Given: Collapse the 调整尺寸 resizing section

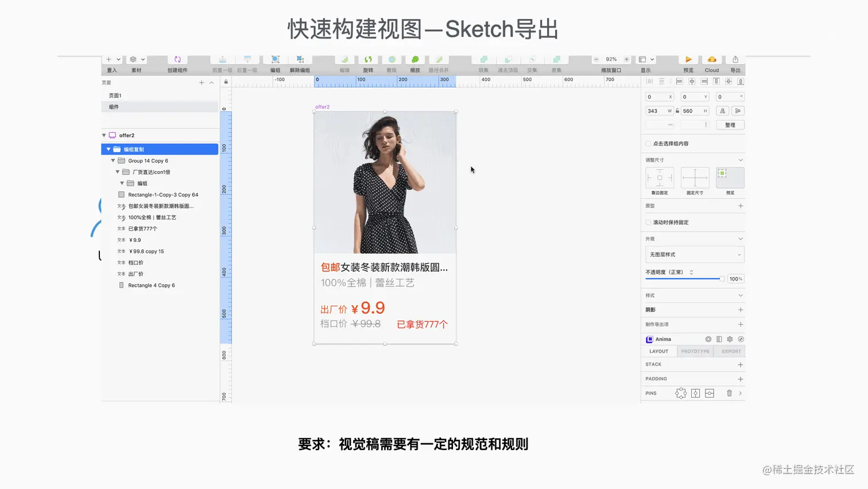Looking at the screenshot, I should click(741, 160).
